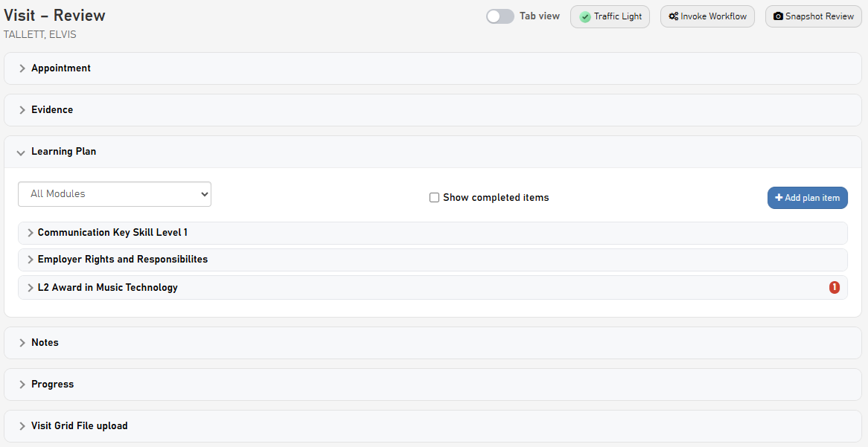Click the green Traffic Light check icon
Image resolution: width=868 pixels, height=447 pixels.
585,17
